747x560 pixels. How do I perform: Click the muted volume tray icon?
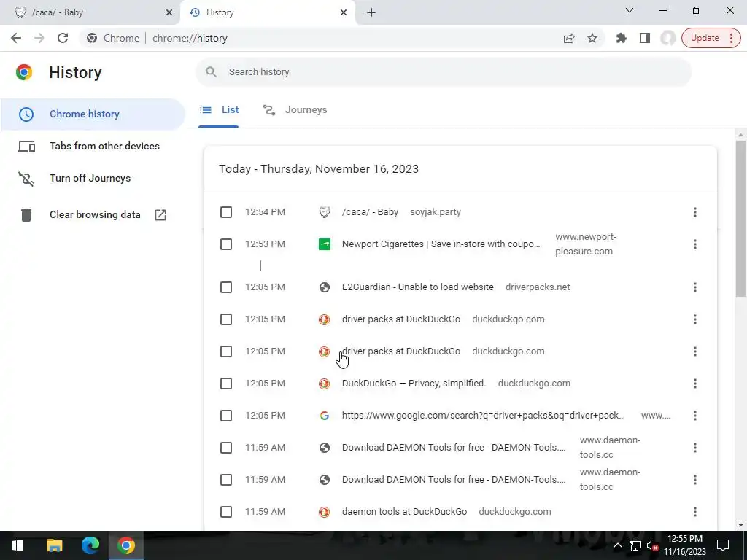pyautogui.click(x=651, y=545)
